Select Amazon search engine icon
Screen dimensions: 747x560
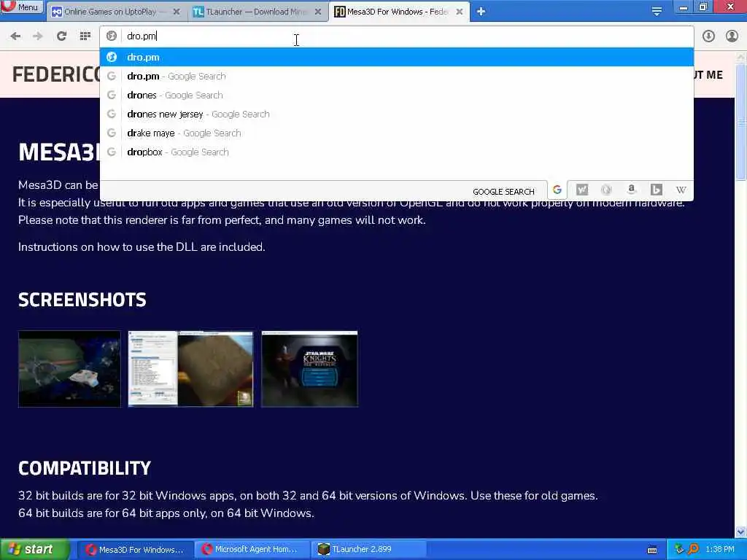[631, 190]
